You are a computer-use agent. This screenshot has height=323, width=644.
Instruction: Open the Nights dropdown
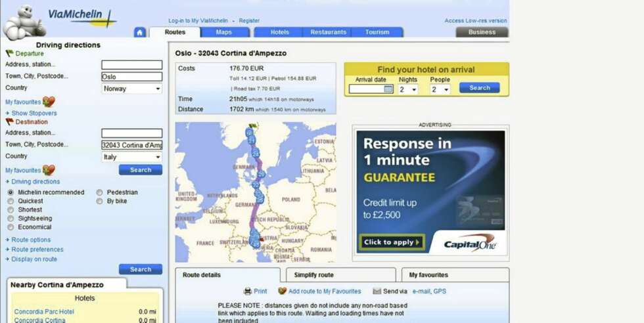408,89
